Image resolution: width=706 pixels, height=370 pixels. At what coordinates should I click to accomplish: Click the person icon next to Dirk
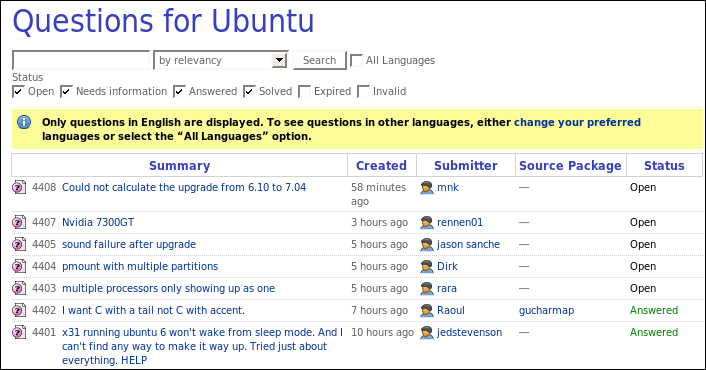click(426, 266)
